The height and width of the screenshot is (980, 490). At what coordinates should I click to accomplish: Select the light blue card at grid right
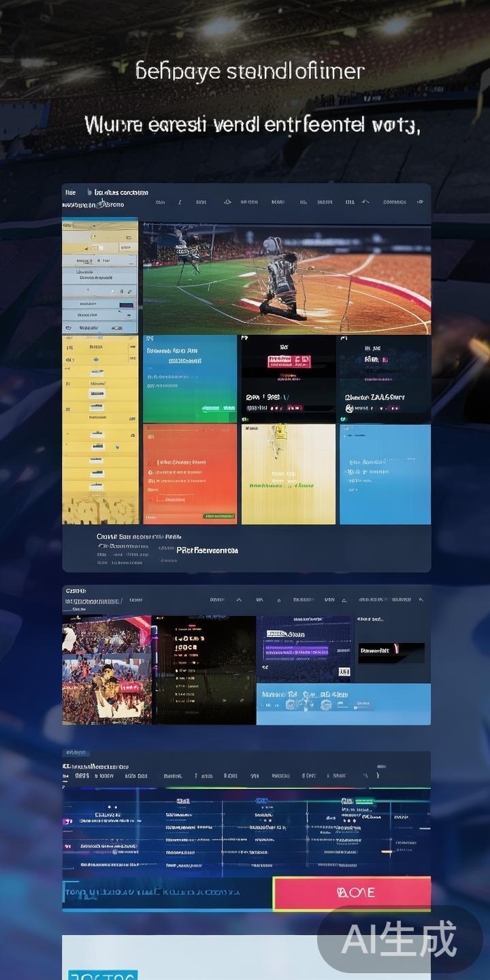pos(385,474)
